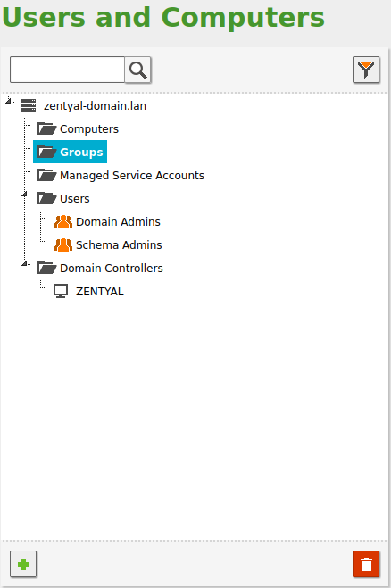The height and width of the screenshot is (588, 391).
Task: Collapse the Users folder triangle
Action: [24, 195]
